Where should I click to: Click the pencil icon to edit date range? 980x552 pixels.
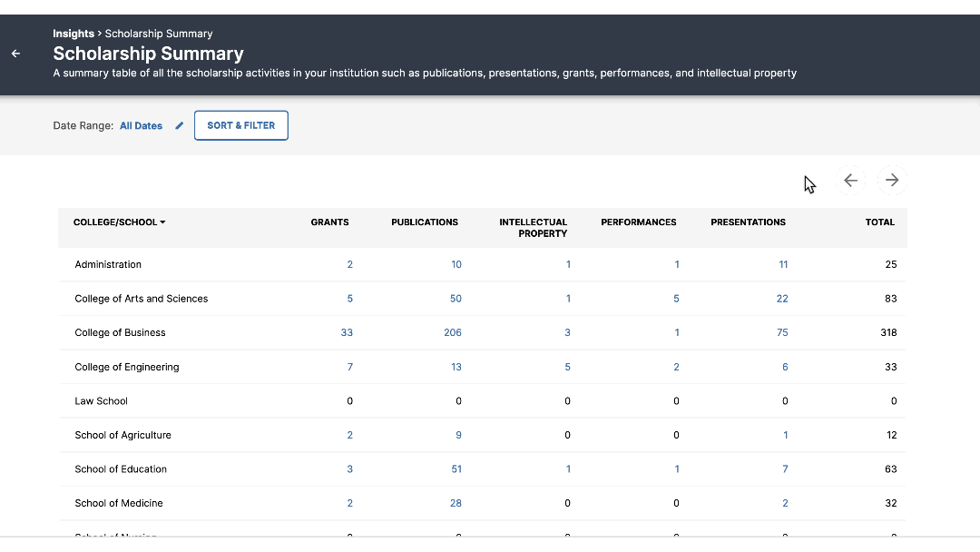pos(180,126)
